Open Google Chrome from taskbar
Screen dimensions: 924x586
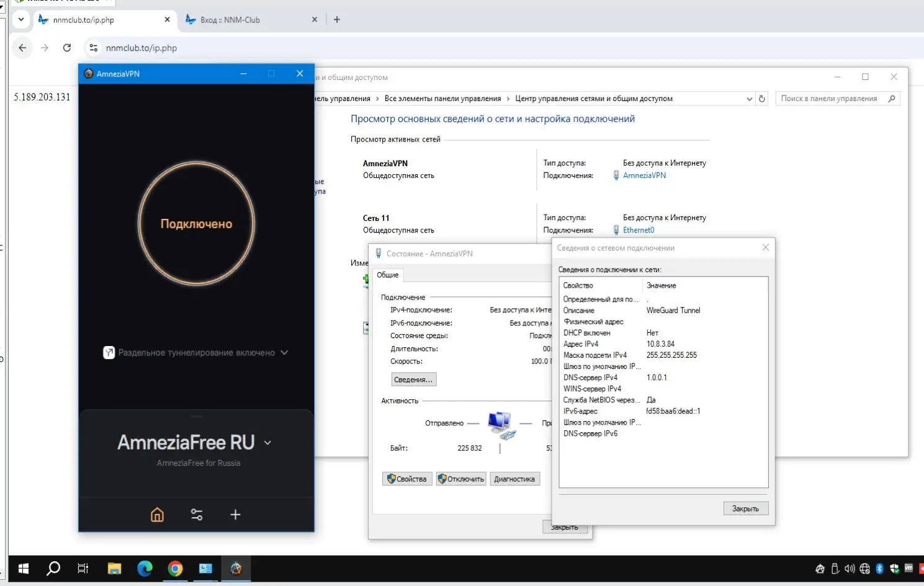(x=175, y=568)
